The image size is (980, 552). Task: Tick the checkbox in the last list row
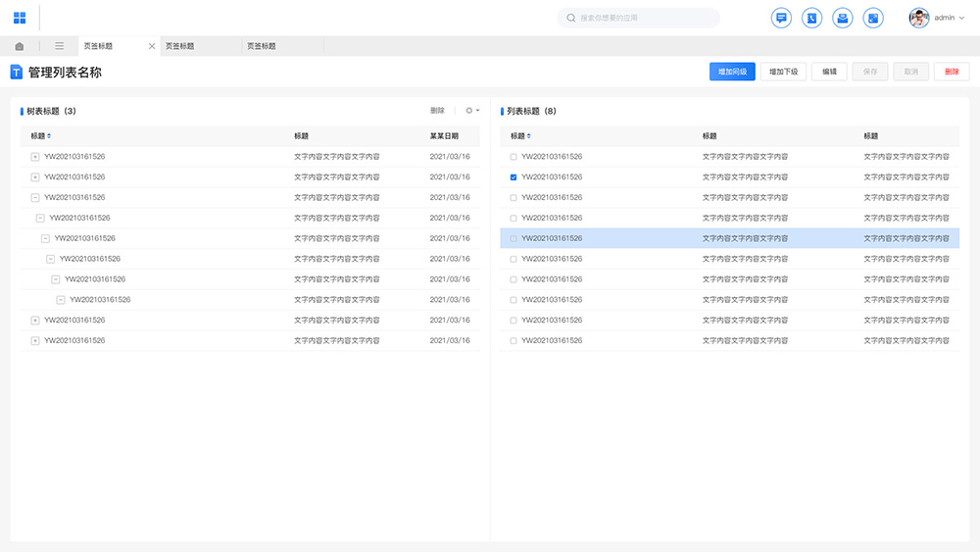pos(514,340)
